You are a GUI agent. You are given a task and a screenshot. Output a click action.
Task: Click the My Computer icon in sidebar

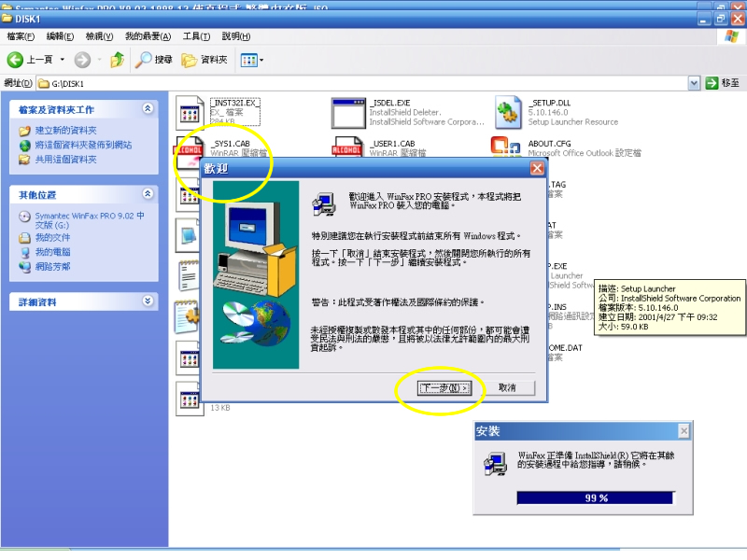(25, 252)
